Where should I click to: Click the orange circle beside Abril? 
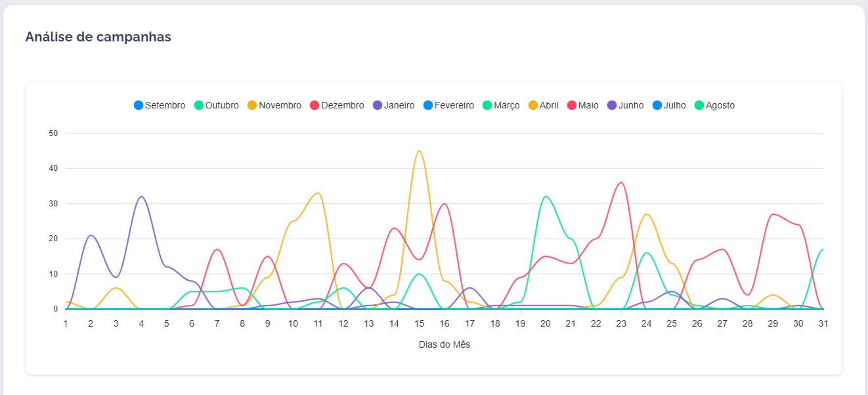tap(533, 105)
